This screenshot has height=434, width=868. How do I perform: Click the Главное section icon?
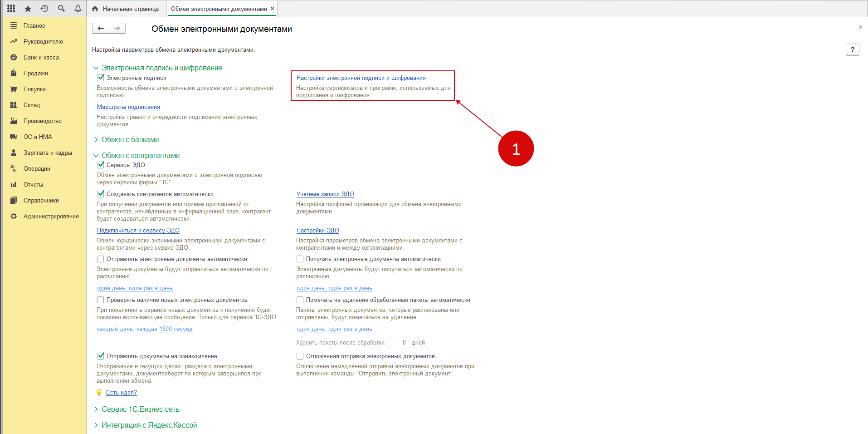[14, 26]
